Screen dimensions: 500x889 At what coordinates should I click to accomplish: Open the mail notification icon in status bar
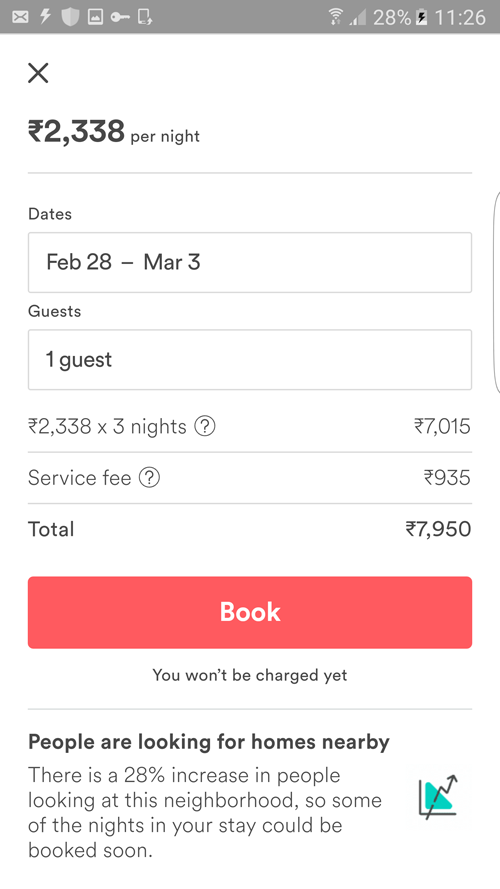(20, 17)
